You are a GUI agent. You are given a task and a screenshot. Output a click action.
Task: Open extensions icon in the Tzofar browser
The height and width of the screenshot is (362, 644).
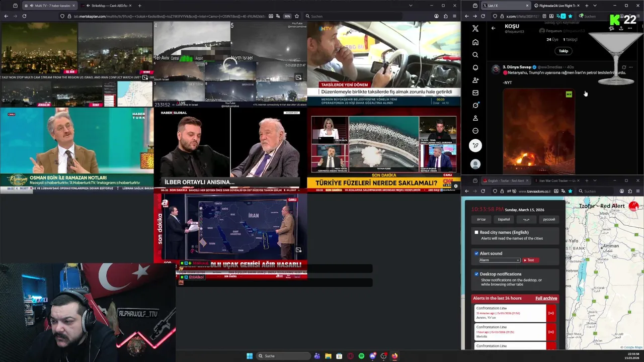(629, 191)
